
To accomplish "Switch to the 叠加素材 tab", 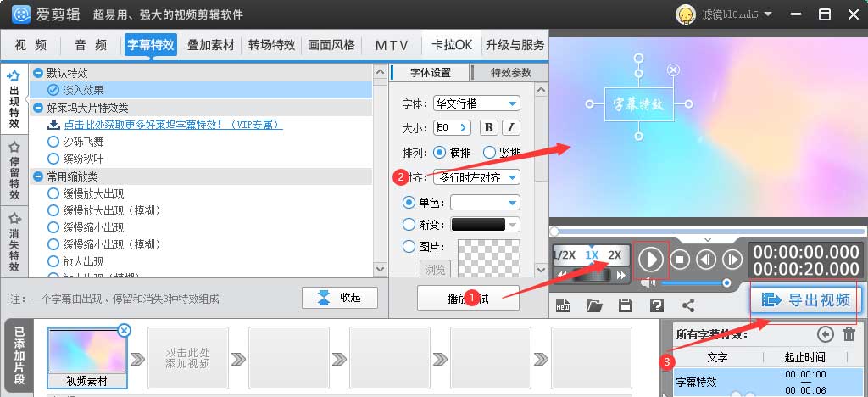I will [211, 46].
